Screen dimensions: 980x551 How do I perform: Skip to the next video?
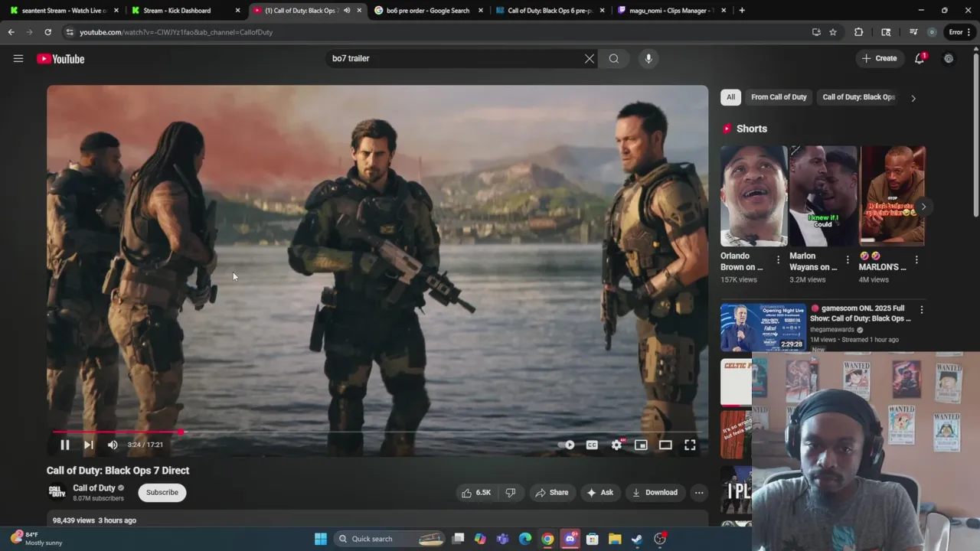click(89, 445)
